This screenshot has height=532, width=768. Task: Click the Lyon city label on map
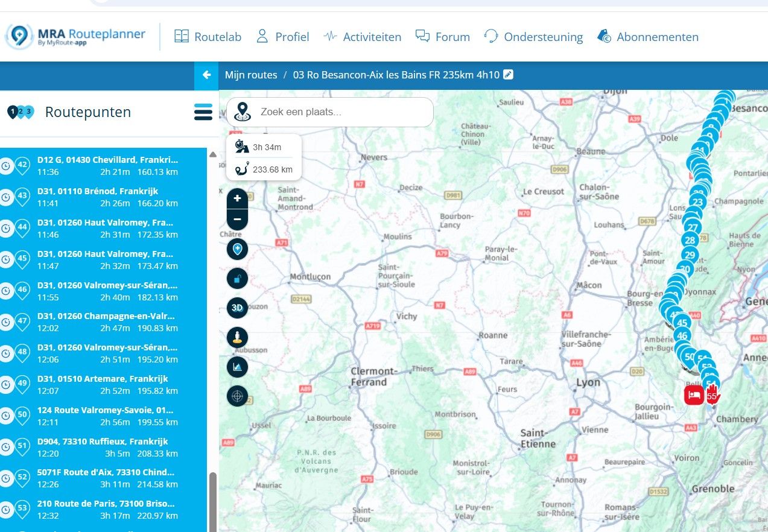point(588,382)
